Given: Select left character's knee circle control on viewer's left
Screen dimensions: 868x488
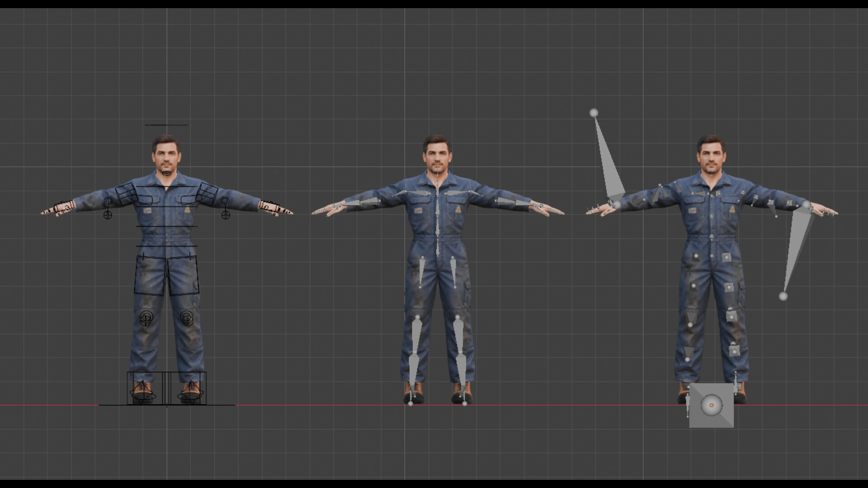Looking at the screenshot, I should click(146, 319).
